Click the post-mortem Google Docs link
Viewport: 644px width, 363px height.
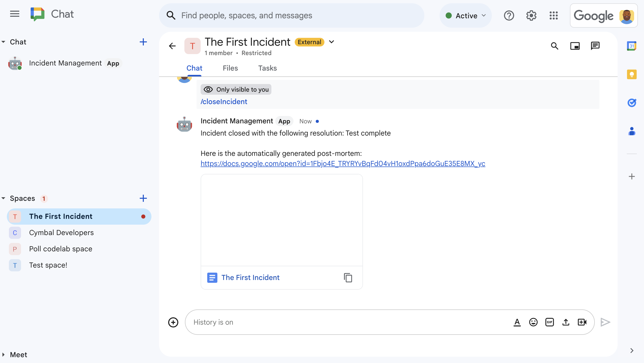(343, 163)
